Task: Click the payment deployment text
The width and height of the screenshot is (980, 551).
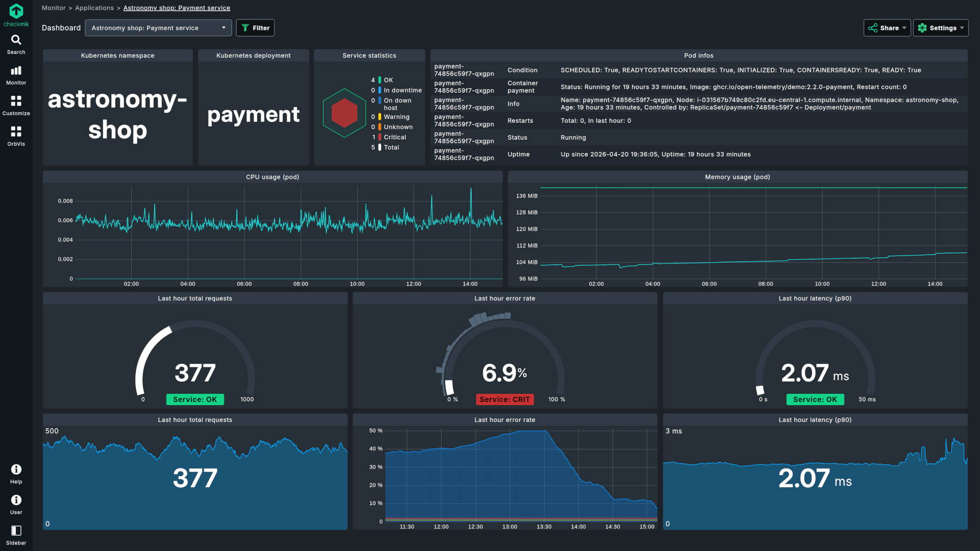Action: pyautogui.click(x=254, y=114)
